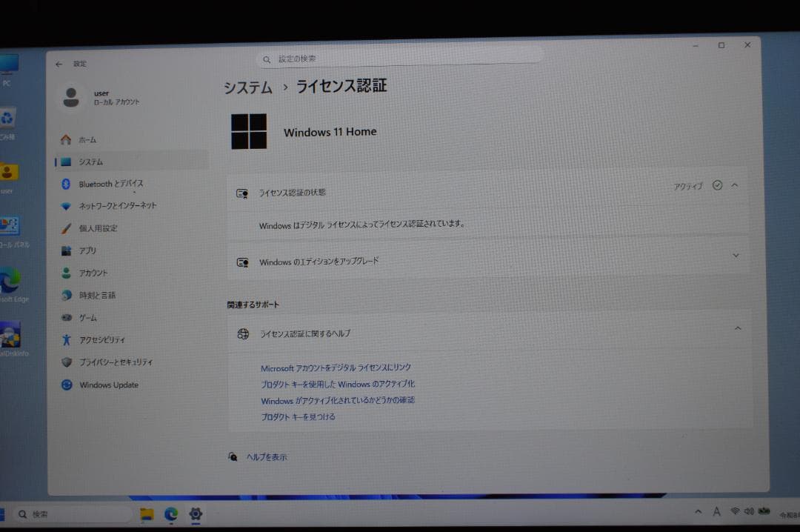Open アプリ settings

point(131,250)
